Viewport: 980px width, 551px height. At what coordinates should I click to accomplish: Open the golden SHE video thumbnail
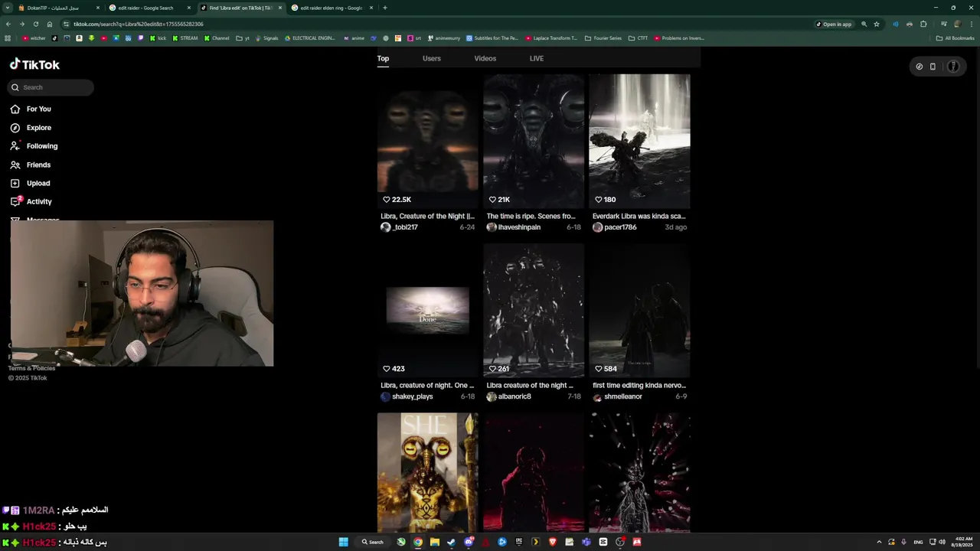[x=427, y=472]
